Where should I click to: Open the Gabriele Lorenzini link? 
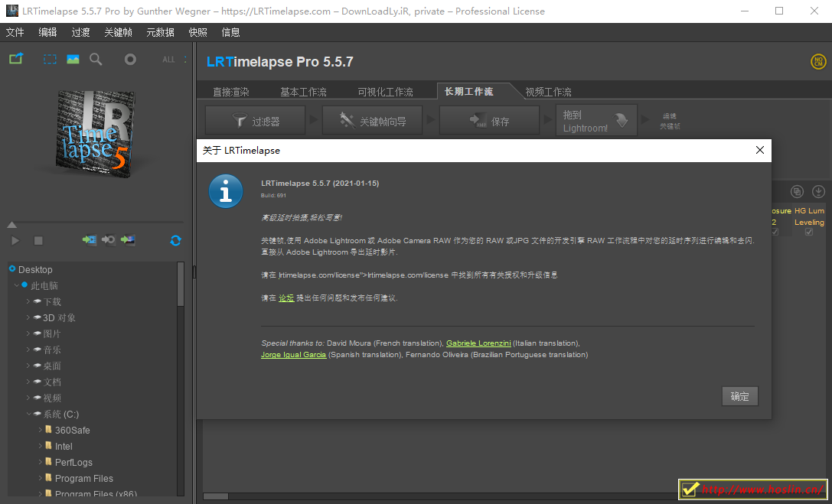coord(478,343)
